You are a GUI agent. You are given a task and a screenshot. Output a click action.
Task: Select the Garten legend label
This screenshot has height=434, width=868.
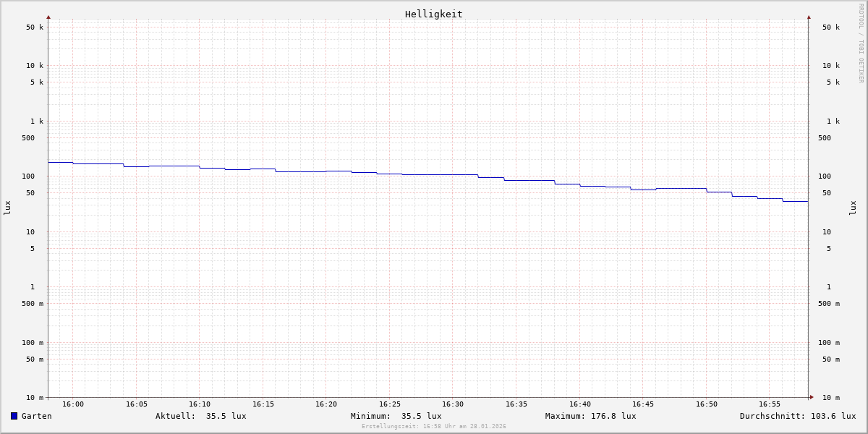click(36, 416)
